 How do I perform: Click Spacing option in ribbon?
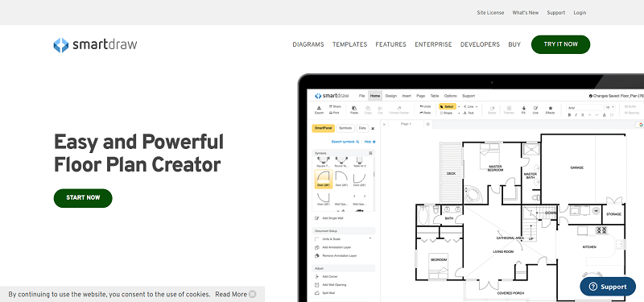click(x=632, y=113)
